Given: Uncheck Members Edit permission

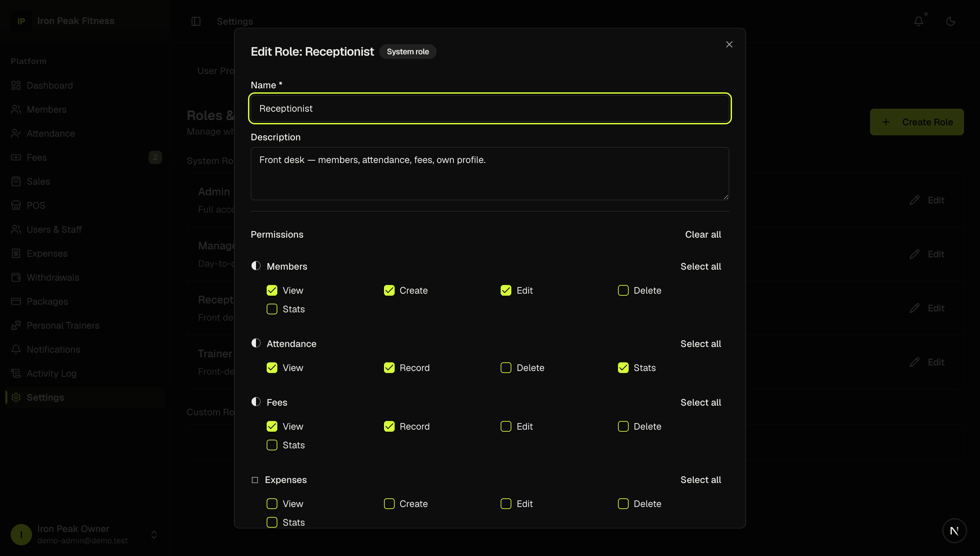Looking at the screenshot, I should pyautogui.click(x=506, y=291).
